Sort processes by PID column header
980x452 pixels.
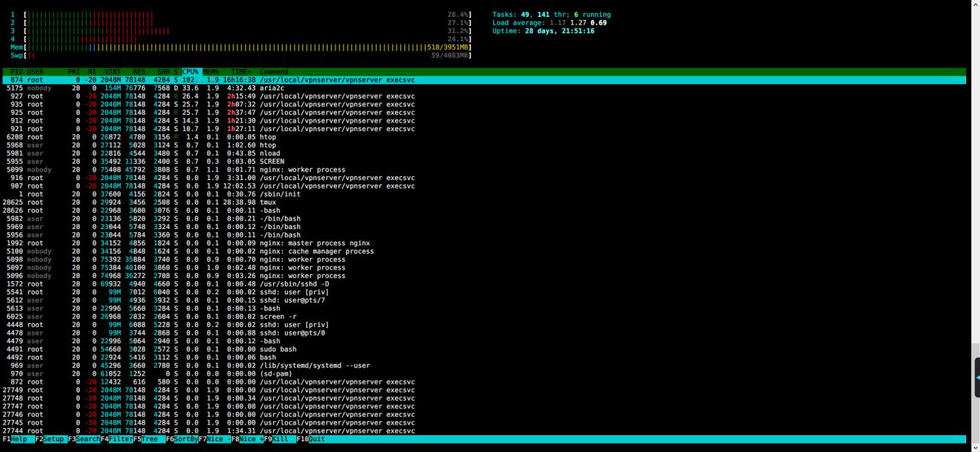coord(16,72)
